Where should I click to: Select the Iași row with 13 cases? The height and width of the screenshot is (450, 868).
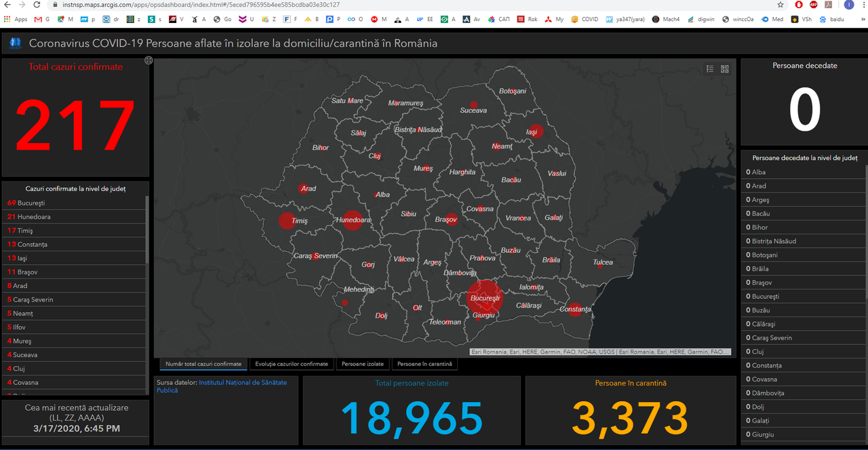pos(73,258)
